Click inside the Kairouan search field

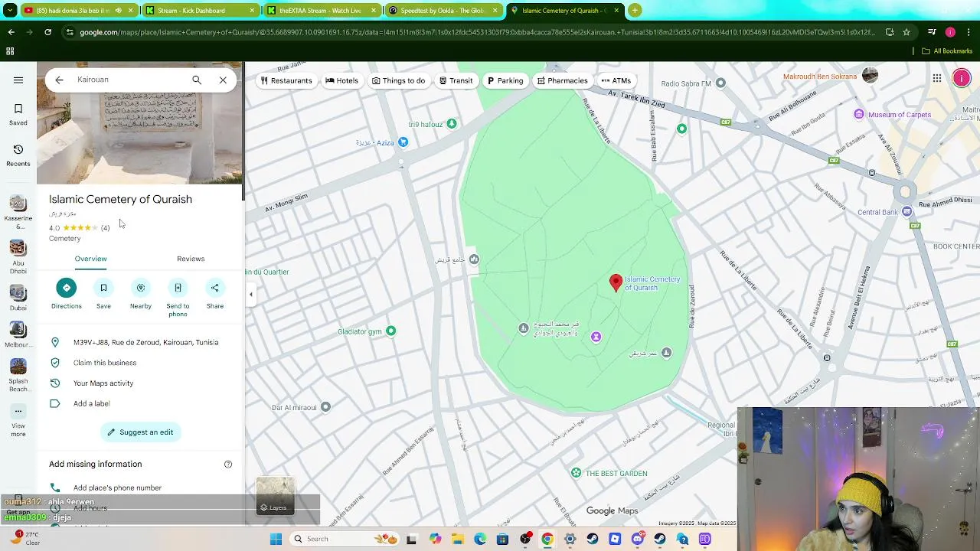[130, 80]
